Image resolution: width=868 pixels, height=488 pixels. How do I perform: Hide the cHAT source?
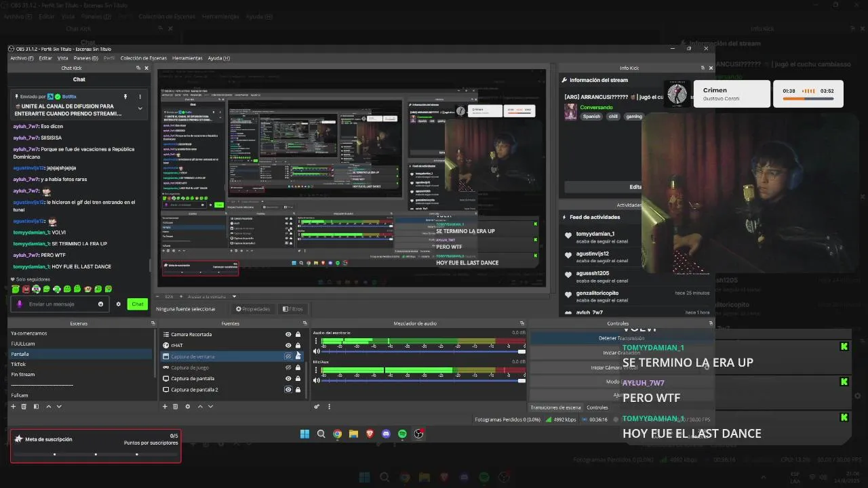pos(288,345)
